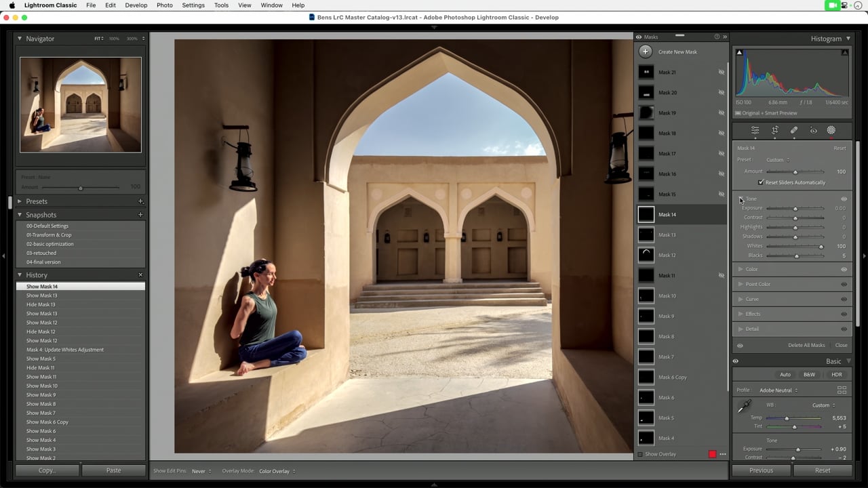
Task: Click the red overlay color swatch
Action: [712, 454]
